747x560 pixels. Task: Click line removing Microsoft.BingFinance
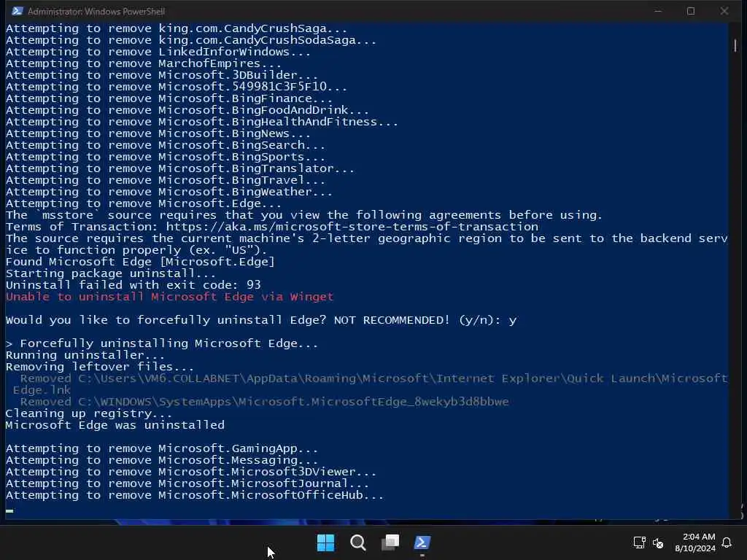click(169, 98)
